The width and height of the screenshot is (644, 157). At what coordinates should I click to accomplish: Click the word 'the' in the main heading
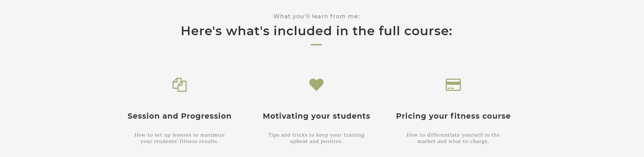364,31
